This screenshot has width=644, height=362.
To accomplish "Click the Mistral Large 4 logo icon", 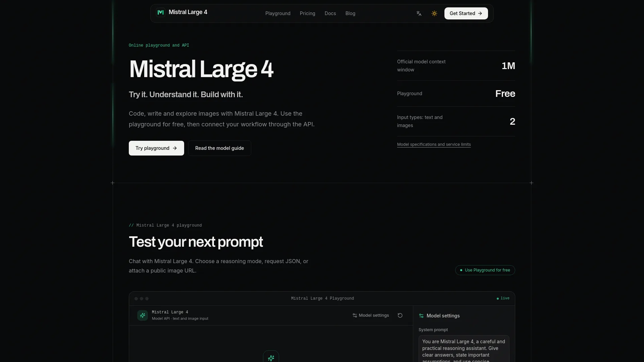I will [x=161, y=12].
